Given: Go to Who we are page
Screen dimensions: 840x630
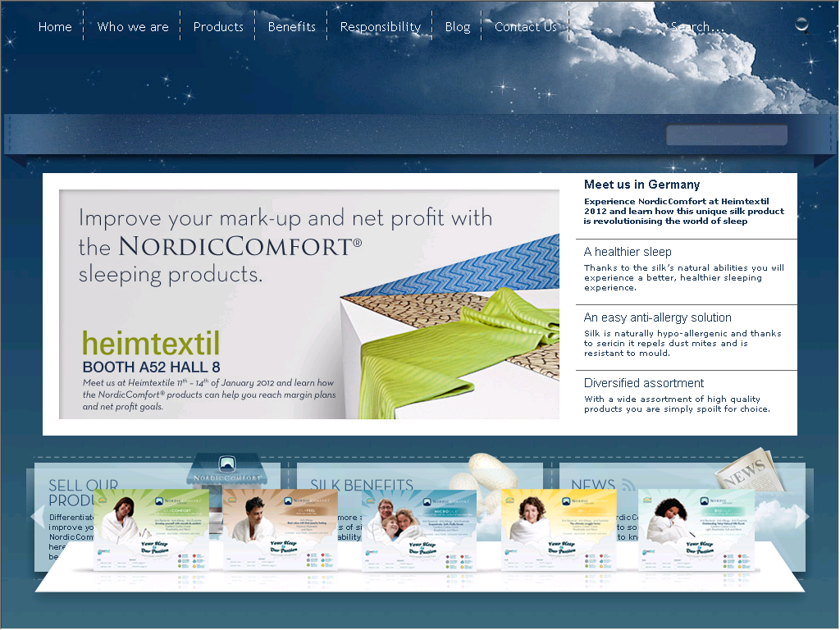Looking at the screenshot, I should coord(133,27).
